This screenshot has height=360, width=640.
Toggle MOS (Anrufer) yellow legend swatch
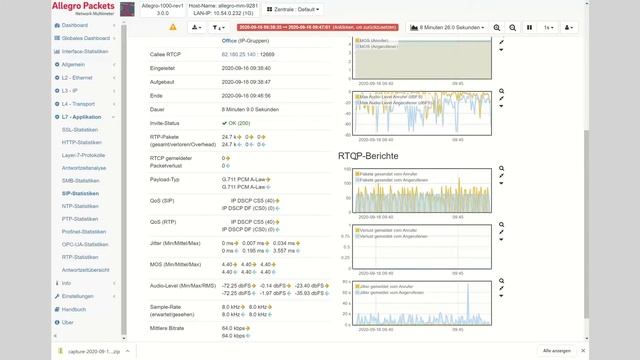pos(358,41)
